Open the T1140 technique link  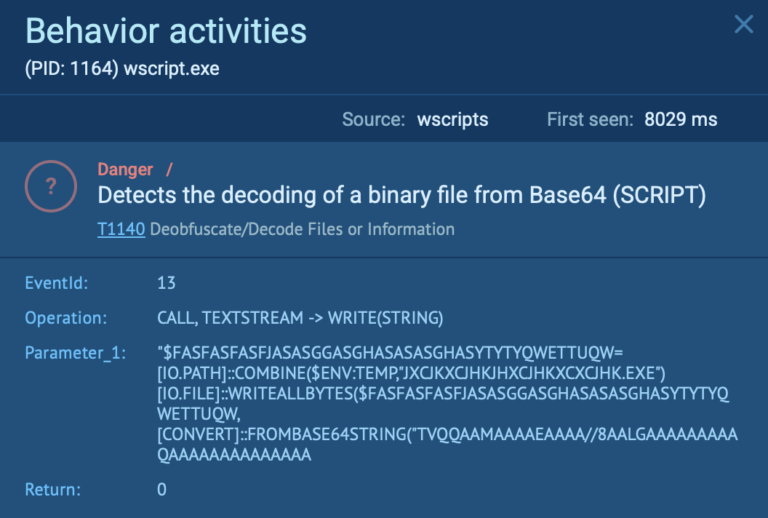click(121, 229)
